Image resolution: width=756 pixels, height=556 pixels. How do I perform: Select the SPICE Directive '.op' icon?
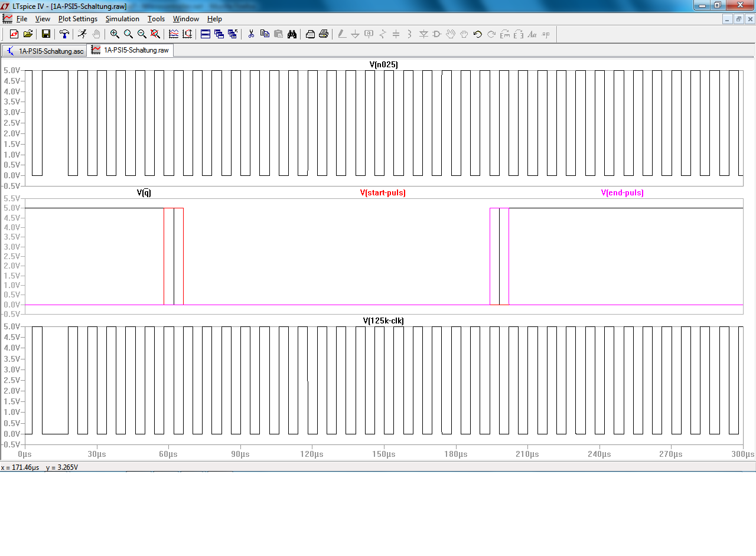(546, 34)
